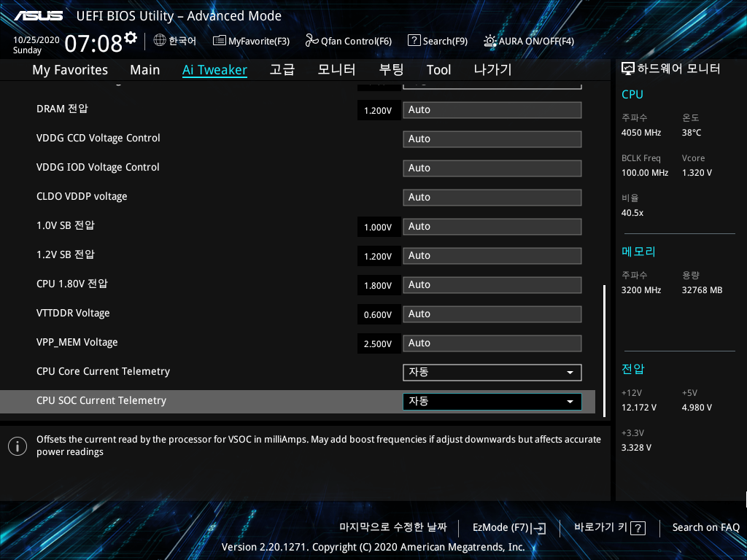
Task: Switch to EzMode (F7)
Action: (x=500, y=528)
